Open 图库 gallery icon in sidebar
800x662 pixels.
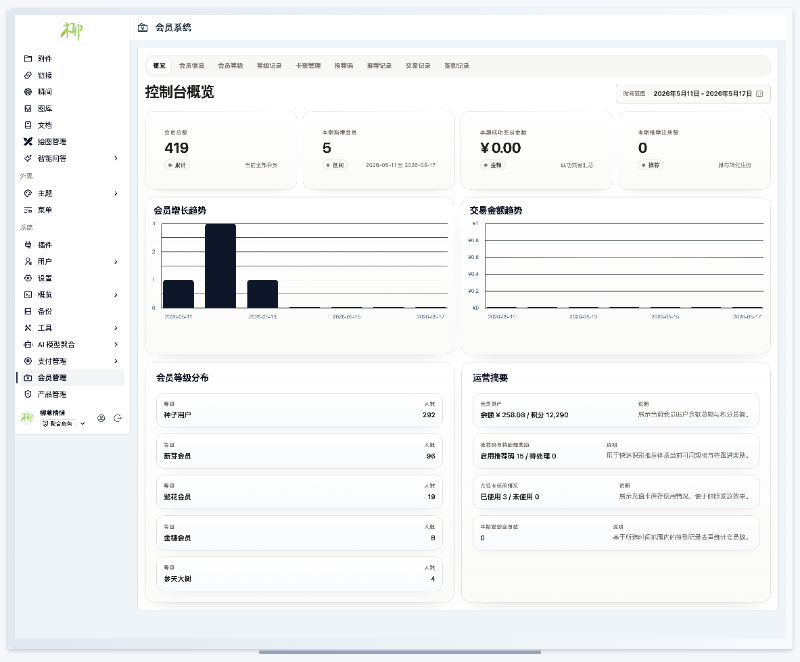point(28,109)
